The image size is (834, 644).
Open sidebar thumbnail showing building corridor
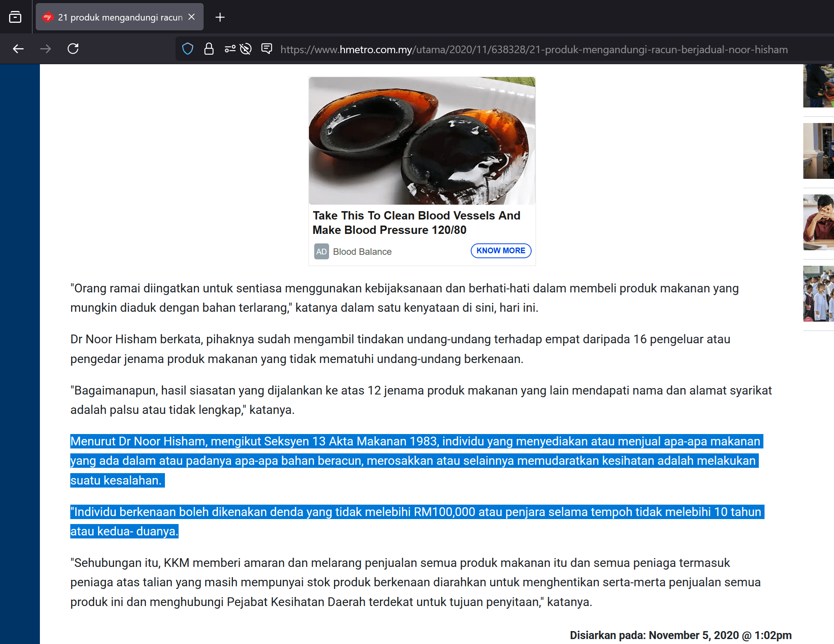pos(818,151)
